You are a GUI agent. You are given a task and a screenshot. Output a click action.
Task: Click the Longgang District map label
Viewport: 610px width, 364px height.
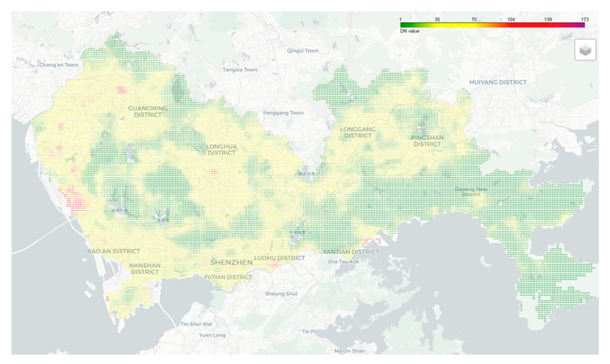pos(358,132)
